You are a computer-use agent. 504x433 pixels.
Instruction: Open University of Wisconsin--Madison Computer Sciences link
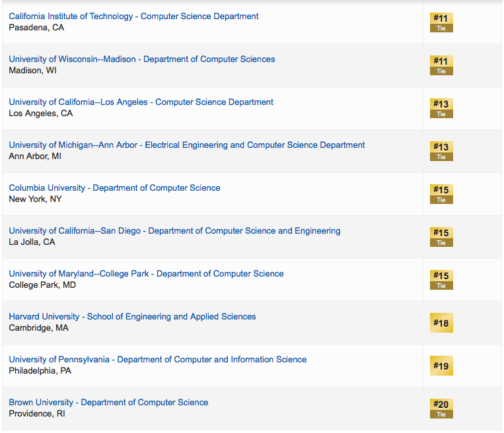click(141, 59)
